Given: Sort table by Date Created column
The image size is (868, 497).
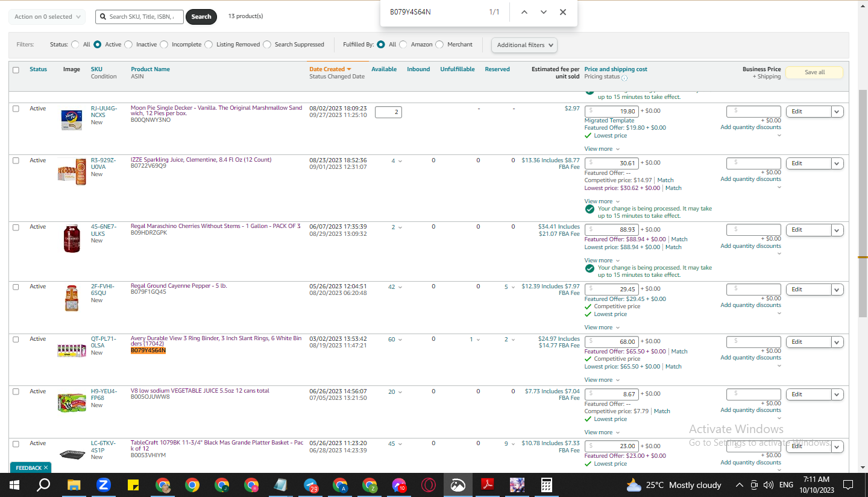Looking at the screenshot, I should coord(330,69).
